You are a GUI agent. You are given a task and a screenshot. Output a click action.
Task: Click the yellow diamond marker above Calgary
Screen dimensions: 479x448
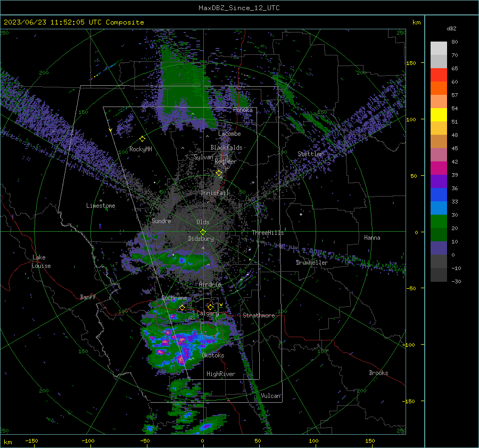tap(210, 307)
